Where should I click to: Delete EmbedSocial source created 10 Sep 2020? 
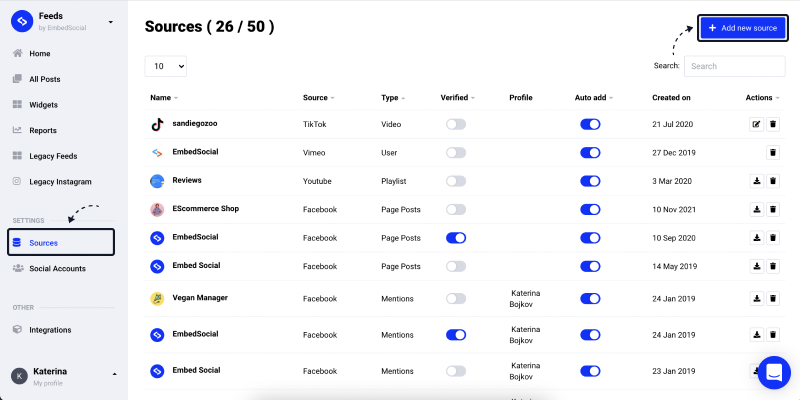pos(773,238)
